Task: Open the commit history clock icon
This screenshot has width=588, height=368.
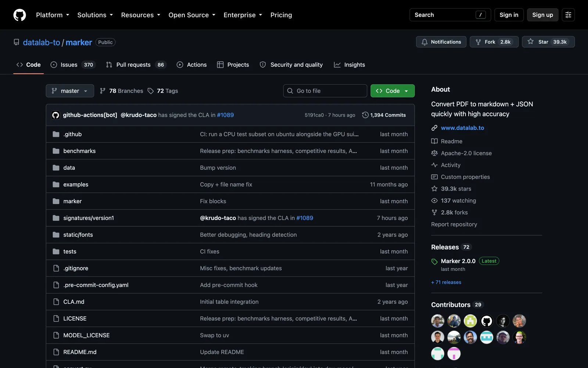Action: pos(365,115)
